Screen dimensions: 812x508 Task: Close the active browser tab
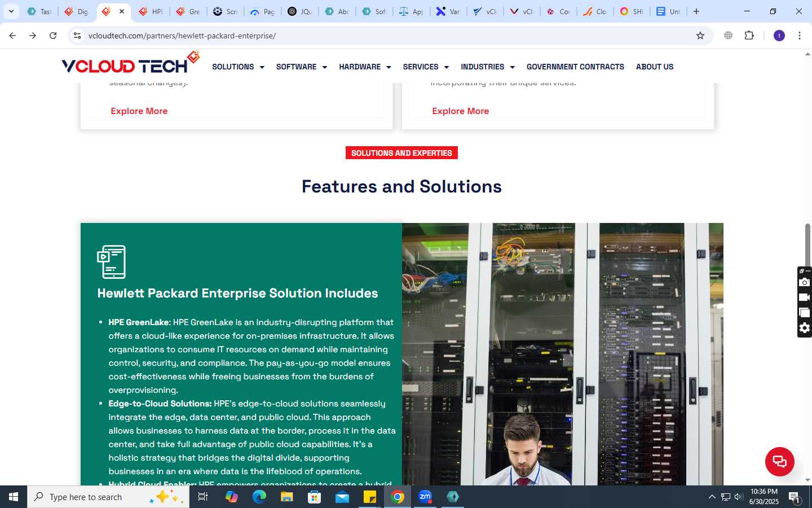click(122, 11)
